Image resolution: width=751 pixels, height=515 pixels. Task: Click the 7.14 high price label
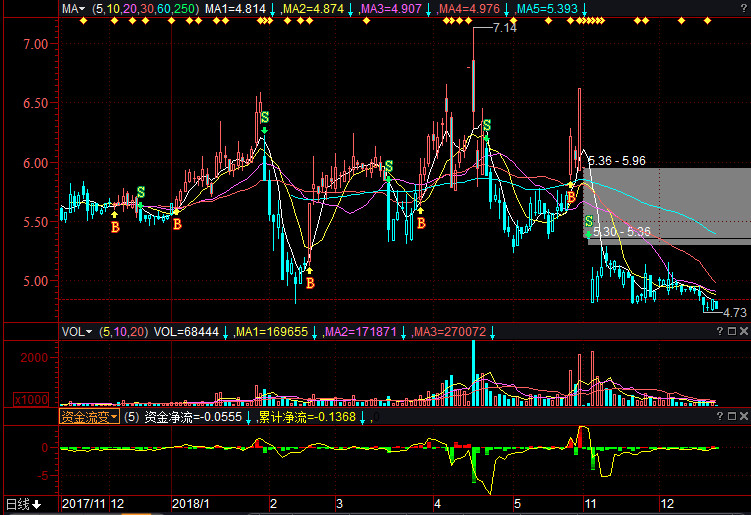(504, 29)
